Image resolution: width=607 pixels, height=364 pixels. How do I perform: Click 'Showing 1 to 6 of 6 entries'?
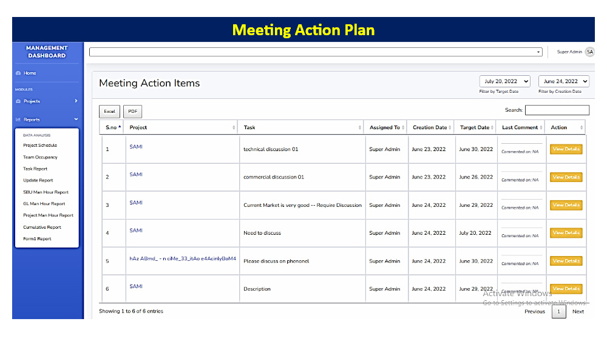pos(131,311)
